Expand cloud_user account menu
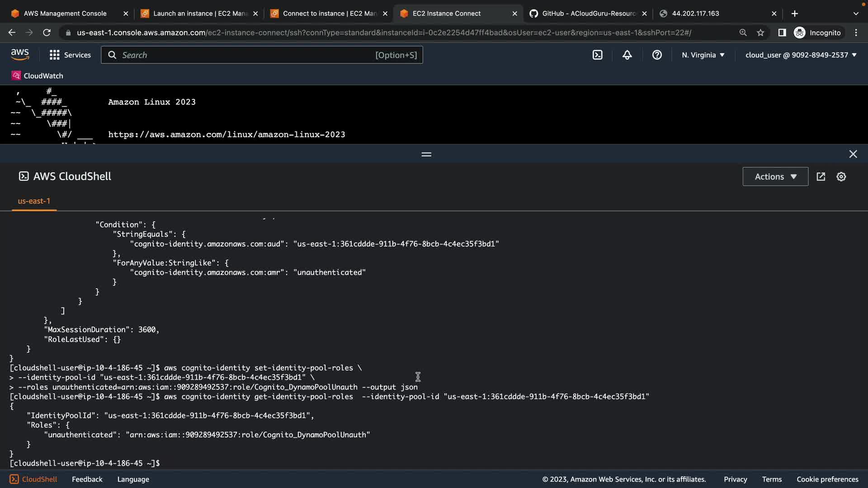 [x=801, y=55]
